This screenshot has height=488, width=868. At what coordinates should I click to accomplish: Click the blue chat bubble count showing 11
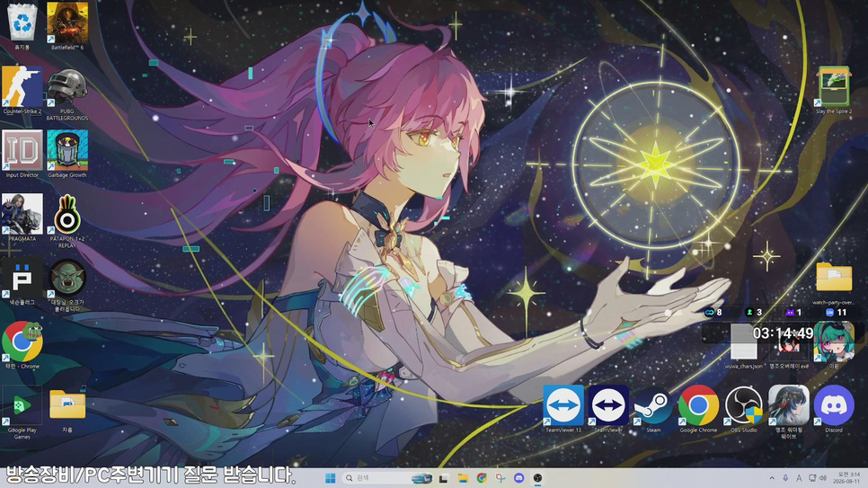837,313
